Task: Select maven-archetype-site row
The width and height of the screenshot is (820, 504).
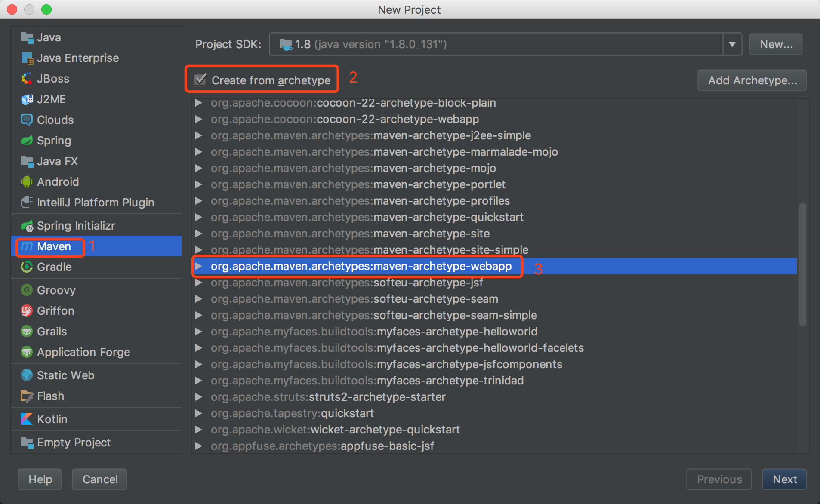Action: click(494, 234)
